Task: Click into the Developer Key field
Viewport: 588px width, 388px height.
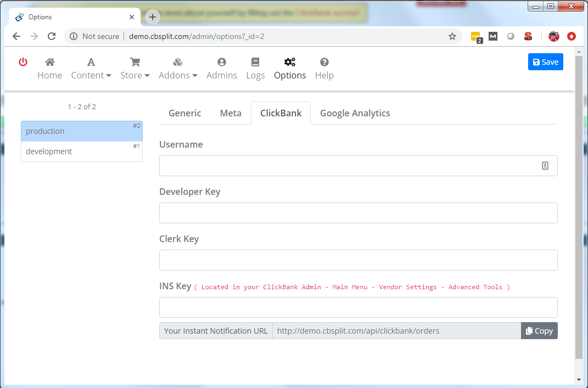Action: (358, 213)
